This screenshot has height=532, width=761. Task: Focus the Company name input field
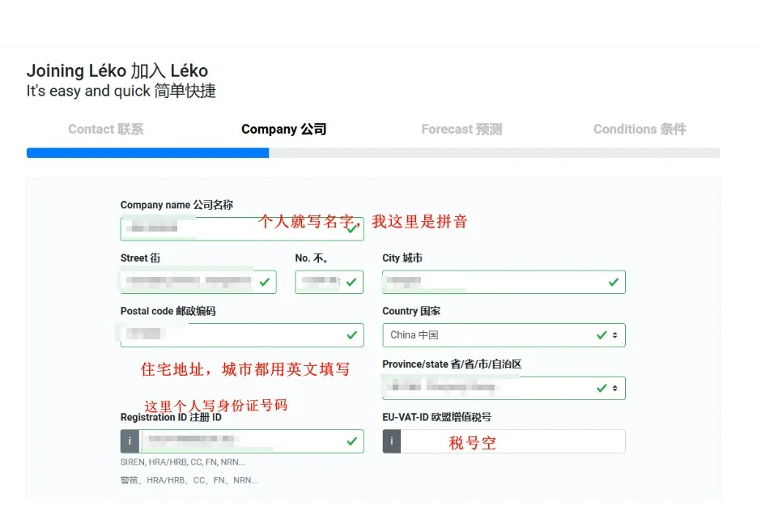coord(231,229)
